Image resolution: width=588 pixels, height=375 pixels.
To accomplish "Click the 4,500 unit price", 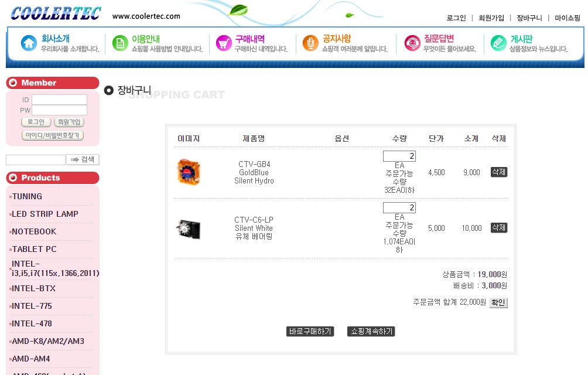I will pyautogui.click(x=436, y=172).
